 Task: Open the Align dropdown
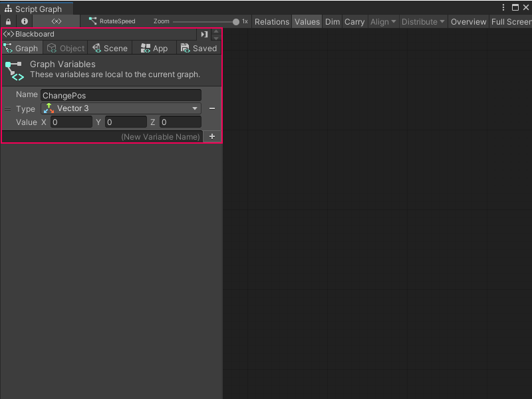pos(382,21)
